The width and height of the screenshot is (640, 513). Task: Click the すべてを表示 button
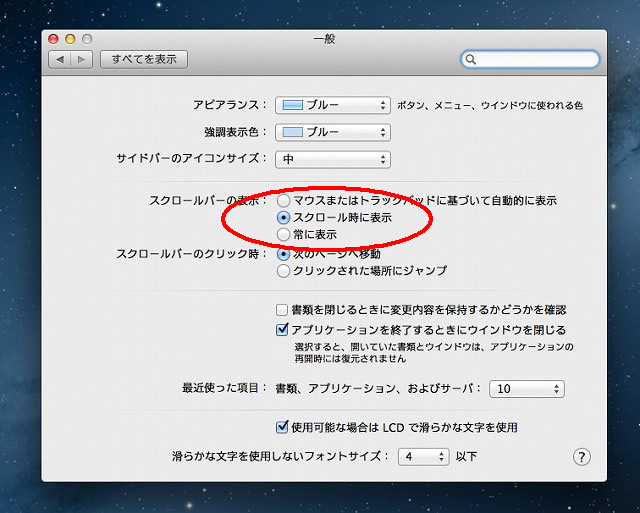[144, 60]
